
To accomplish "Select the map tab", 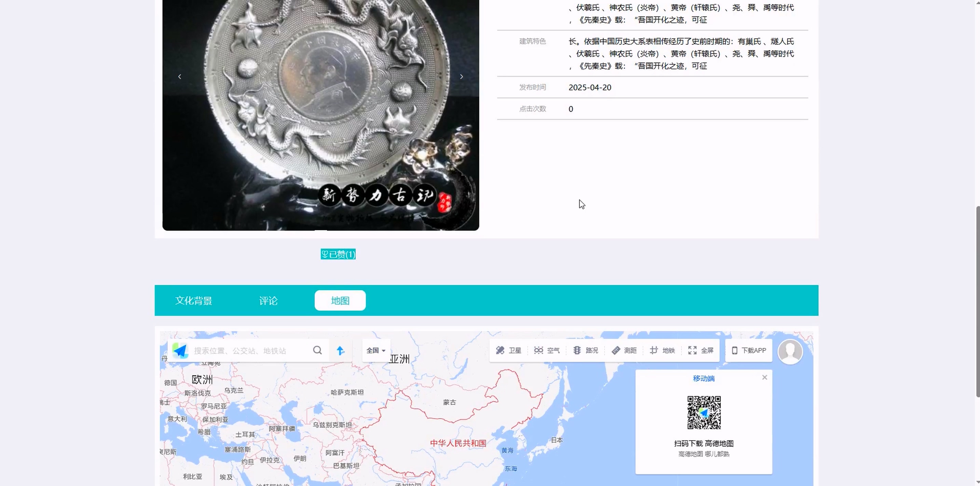I will [x=340, y=301].
